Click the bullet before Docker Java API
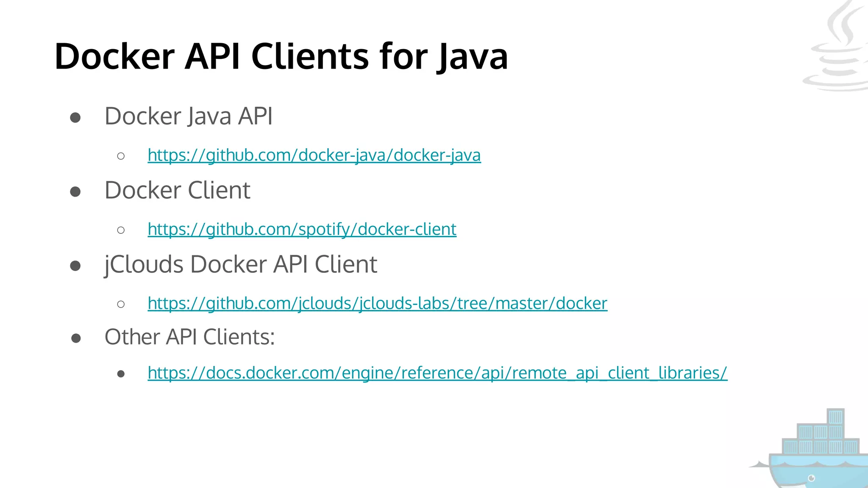The width and height of the screenshot is (868, 488). coord(75,118)
